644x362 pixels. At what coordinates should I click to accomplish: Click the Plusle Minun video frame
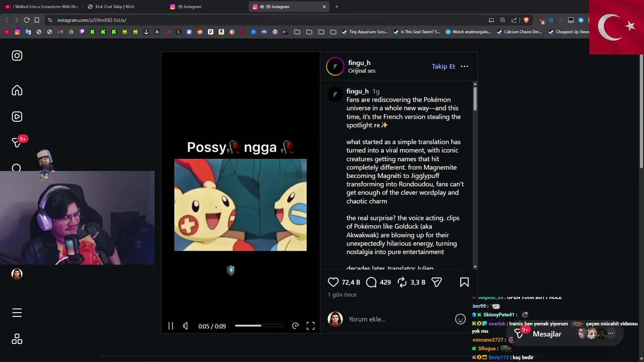click(240, 205)
